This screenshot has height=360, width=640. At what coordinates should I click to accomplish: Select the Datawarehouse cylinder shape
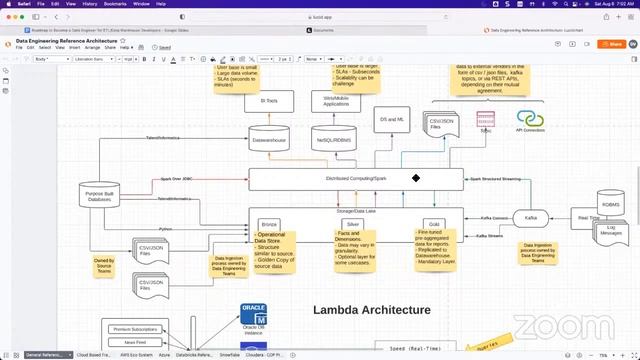269,139
